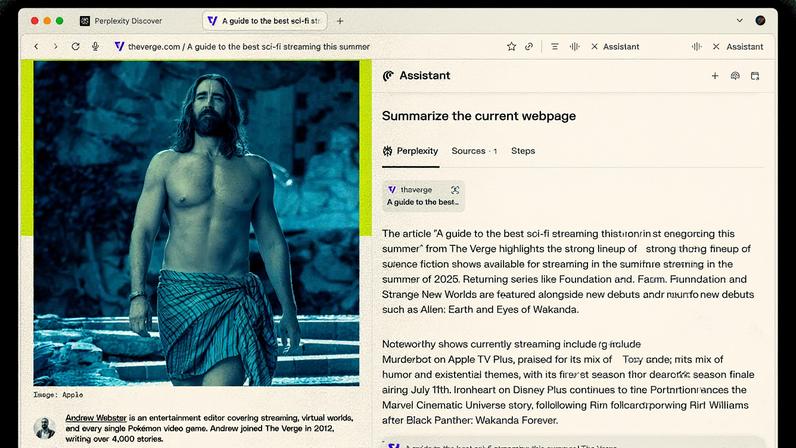Image resolution: width=796 pixels, height=448 pixels.
Task: Select the Steps tab
Action: (523, 151)
